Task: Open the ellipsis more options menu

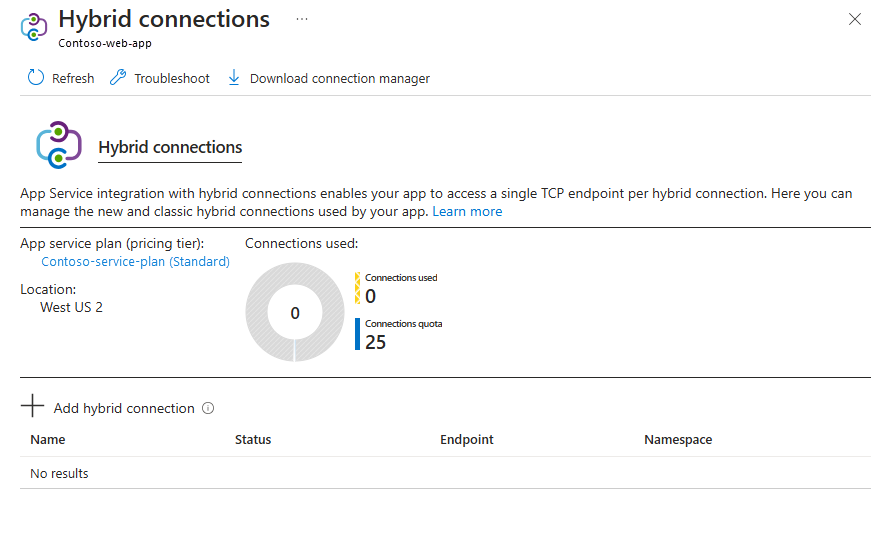Action: (302, 19)
